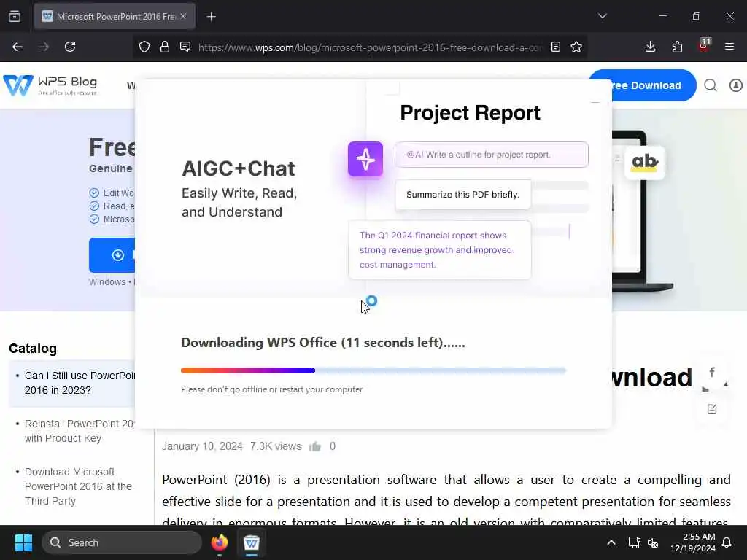Viewport: 747px width, 560px height.
Task: Click the edit feedback icon on right
Action: tap(712, 409)
